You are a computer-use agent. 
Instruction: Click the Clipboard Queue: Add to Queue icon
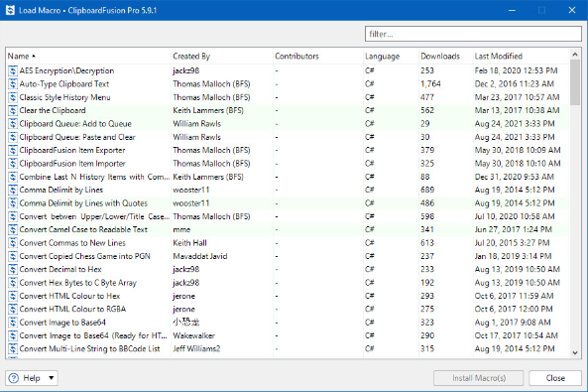pos(13,123)
